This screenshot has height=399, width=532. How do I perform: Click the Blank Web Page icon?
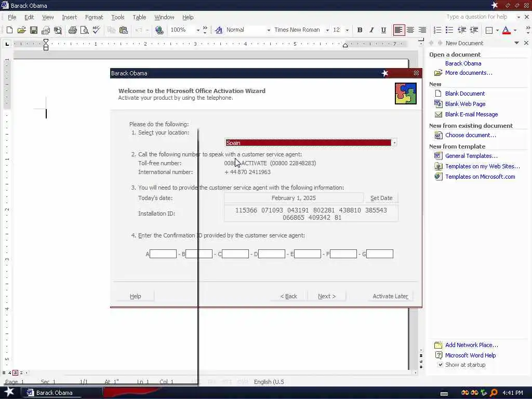point(438,104)
